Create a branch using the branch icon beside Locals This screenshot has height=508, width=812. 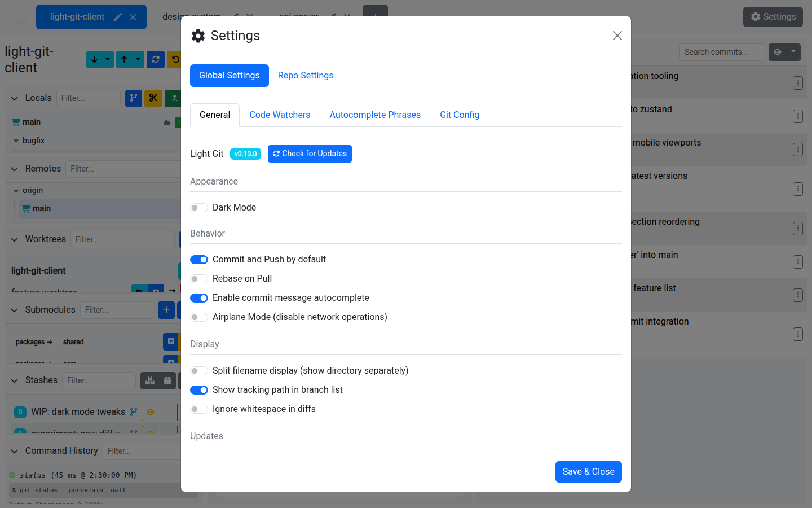[x=134, y=98]
